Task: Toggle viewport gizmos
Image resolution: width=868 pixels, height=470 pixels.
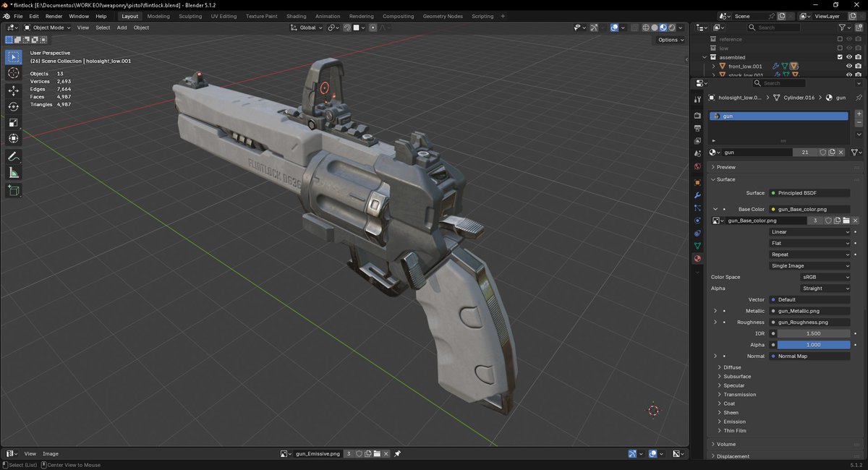Action: click(x=594, y=27)
